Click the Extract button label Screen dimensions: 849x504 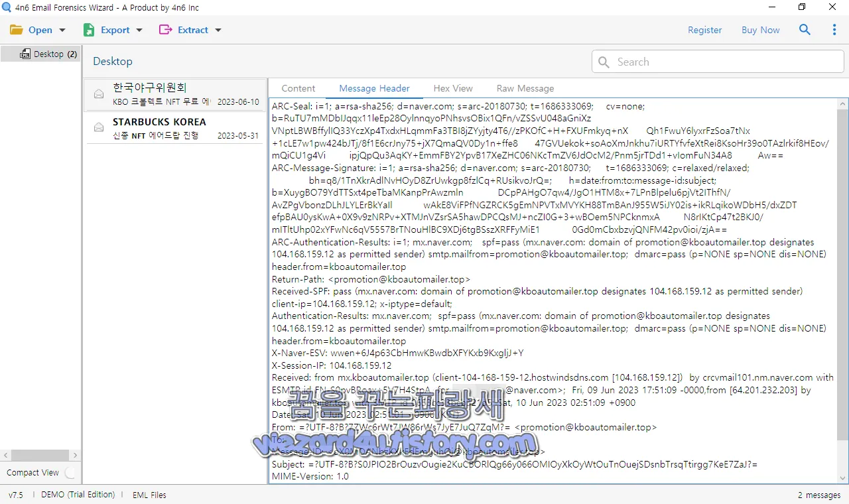(193, 30)
